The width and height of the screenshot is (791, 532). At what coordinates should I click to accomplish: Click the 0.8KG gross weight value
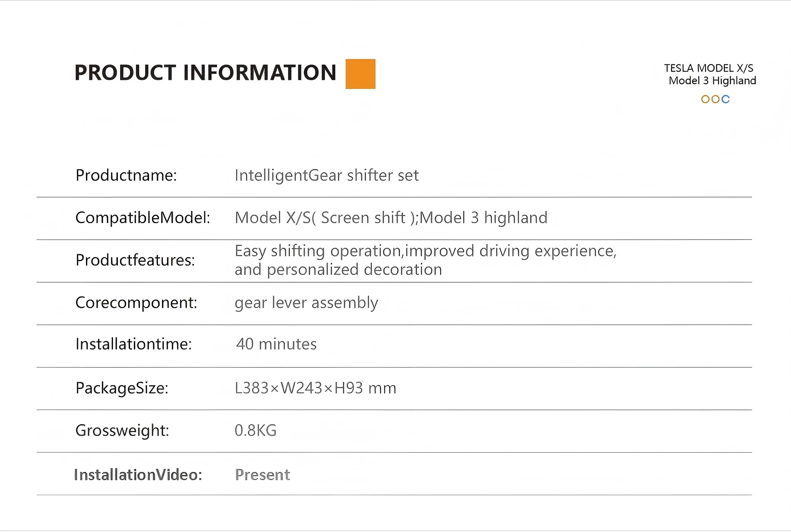click(256, 431)
